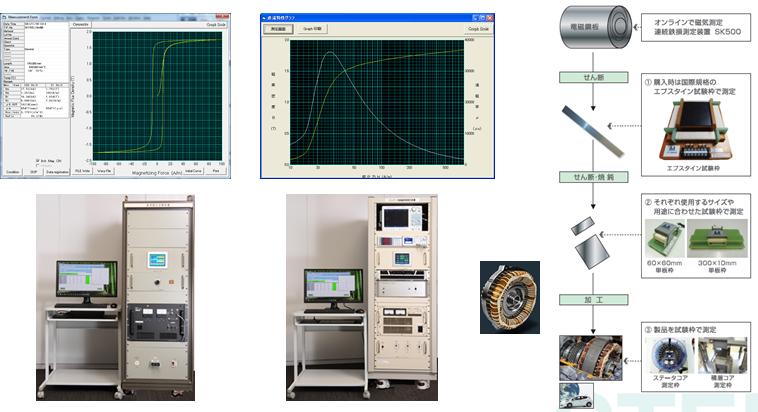Click the せん断・焼鈍 process step label

pos(594,177)
